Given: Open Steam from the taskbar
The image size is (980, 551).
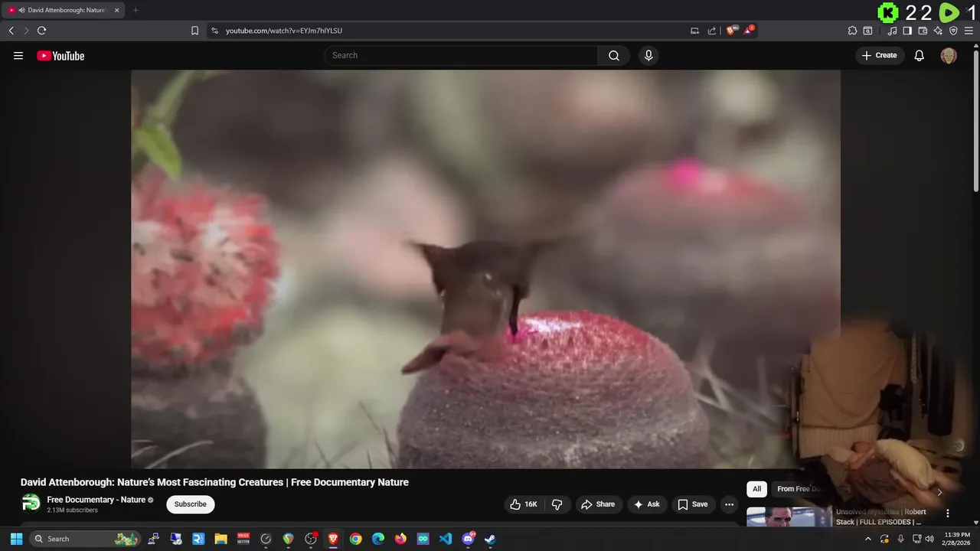Looking at the screenshot, I should 490,539.
